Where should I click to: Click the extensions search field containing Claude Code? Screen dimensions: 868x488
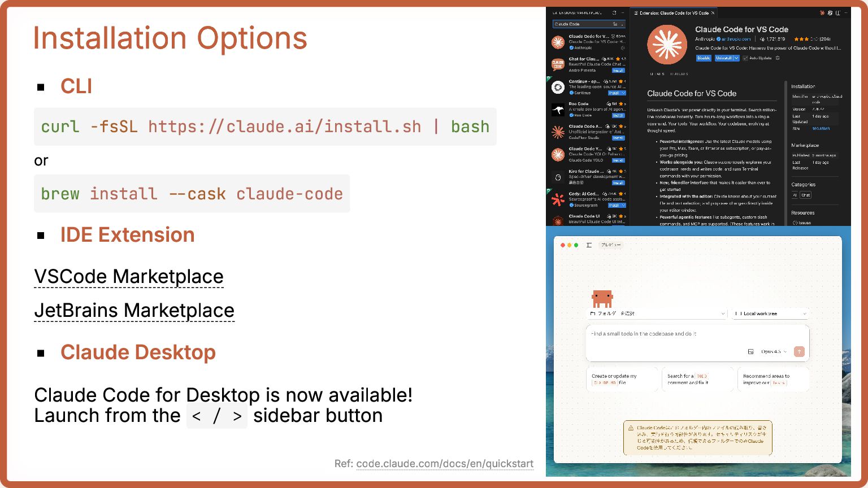(x=589, y=24)
